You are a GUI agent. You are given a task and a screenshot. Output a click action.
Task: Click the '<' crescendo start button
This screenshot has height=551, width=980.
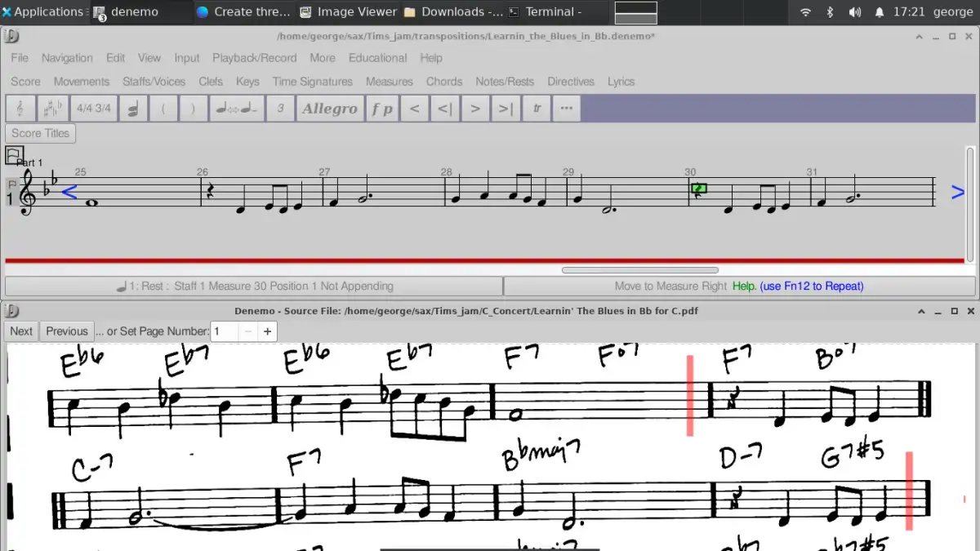pos(414,109)
